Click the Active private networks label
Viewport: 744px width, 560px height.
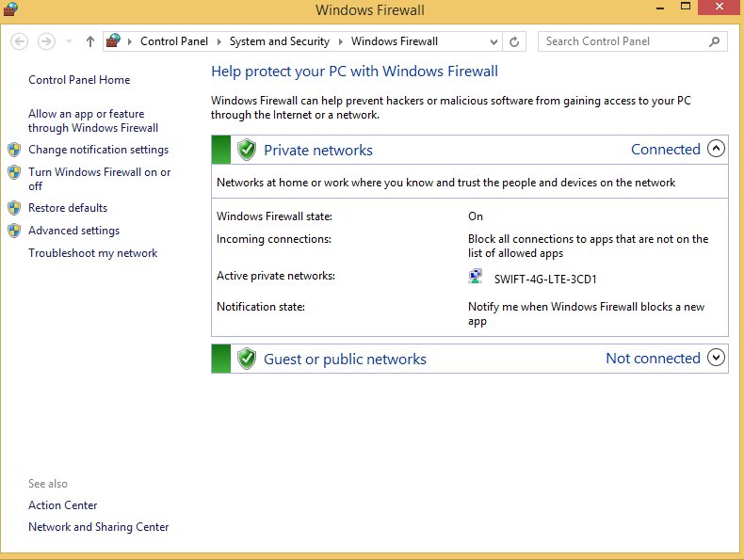coord(276,276)
